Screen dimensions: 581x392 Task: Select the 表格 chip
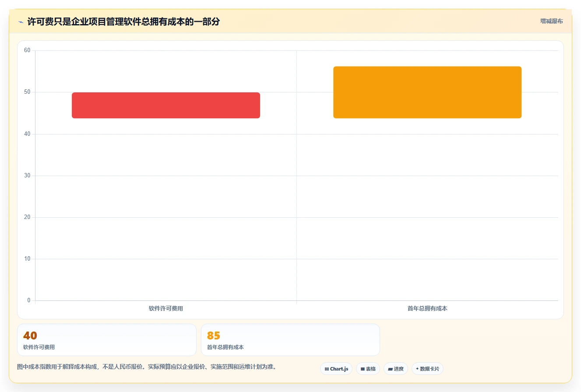[x=368, y=369]
